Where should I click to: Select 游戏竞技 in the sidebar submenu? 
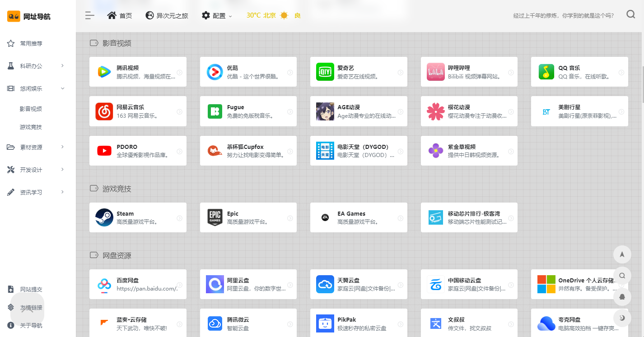click(x=31, y=127)
